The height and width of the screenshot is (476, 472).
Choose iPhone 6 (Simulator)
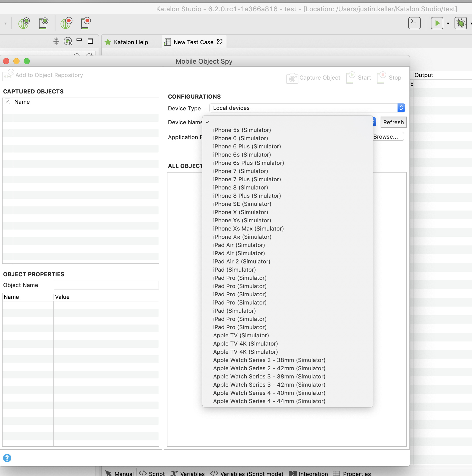(x=288, y=138)
